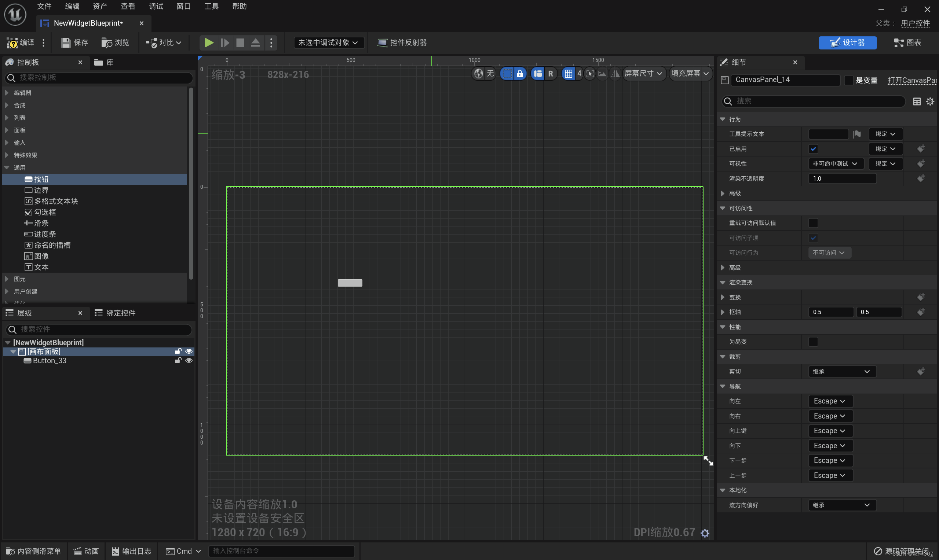Image resolution: width=939 pixels, height=560 pixels.
Task: Enable the Is Volatile checkbox
Action: pyautogui.click(x=813, y=342)
